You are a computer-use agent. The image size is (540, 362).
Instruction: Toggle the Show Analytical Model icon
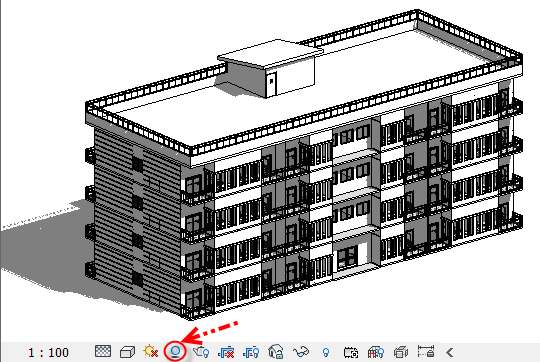pyautogui.click(x=376, y=352)
